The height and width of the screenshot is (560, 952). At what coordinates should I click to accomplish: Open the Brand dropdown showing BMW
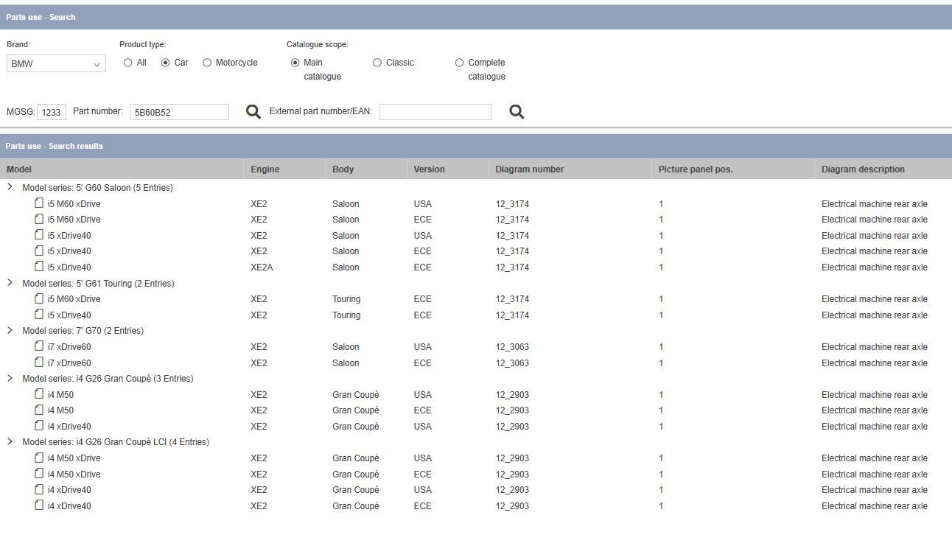pos(56,64)
